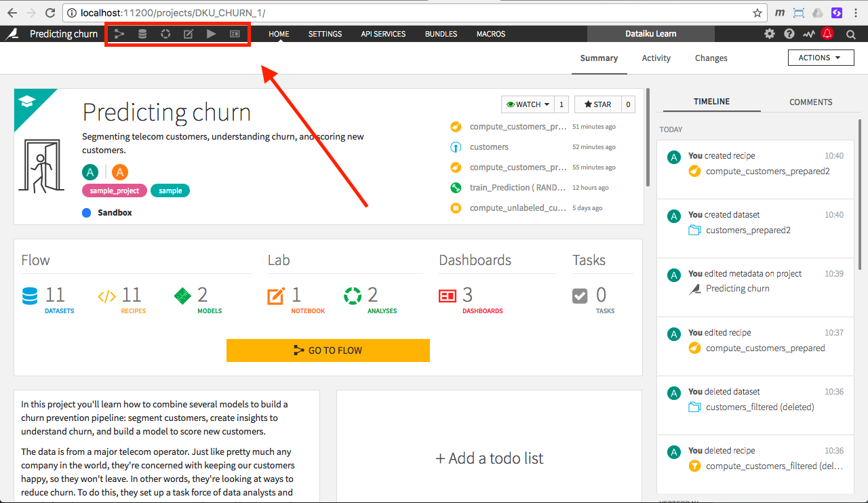Click the sample_project tag

click(x=115, y=191)
